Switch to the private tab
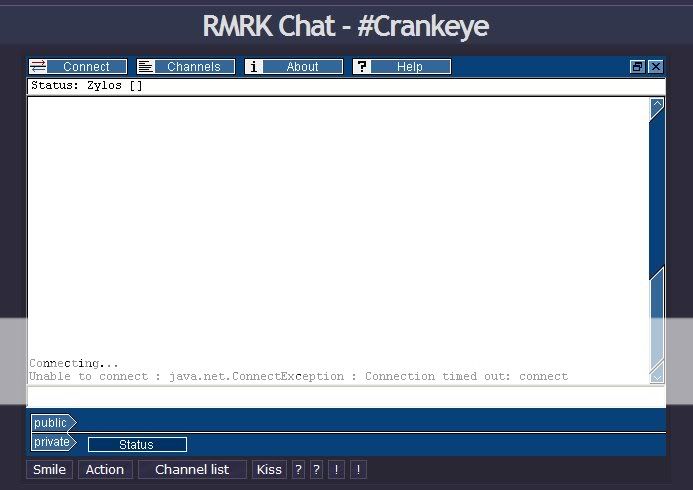 pyautogui.click(x=52, y=442)
